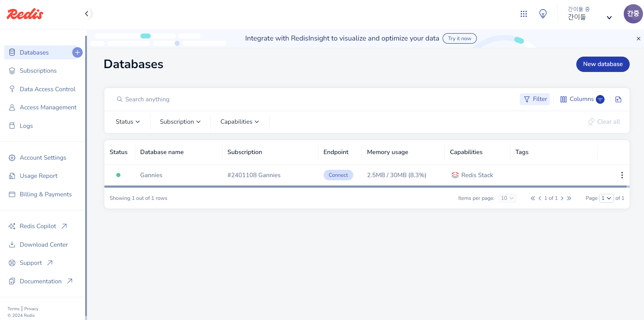The image size is (644, 320).
Task: Go to the first page arrow
Action: tap(533, 198)
